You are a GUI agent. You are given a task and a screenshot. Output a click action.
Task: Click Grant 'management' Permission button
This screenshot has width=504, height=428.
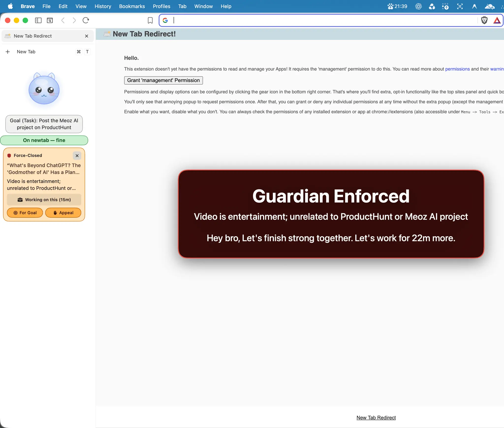(163, 80)
